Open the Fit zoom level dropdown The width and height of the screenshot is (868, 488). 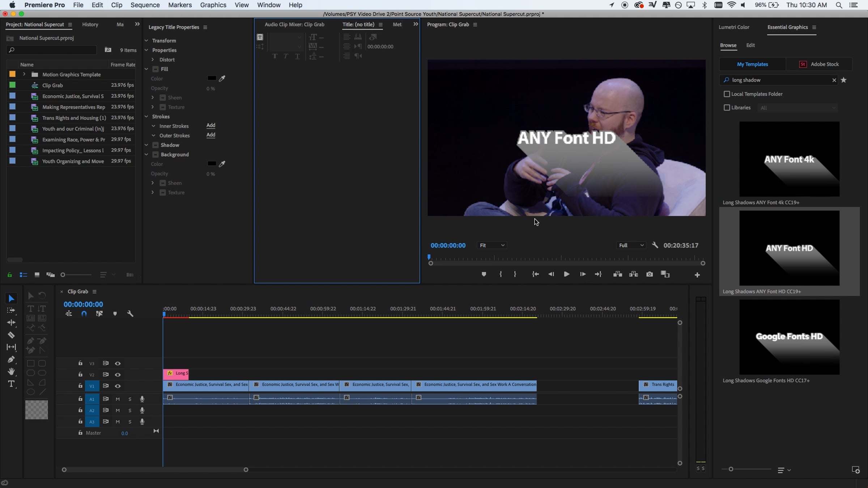pyautogui.click(x=492, y=245)
